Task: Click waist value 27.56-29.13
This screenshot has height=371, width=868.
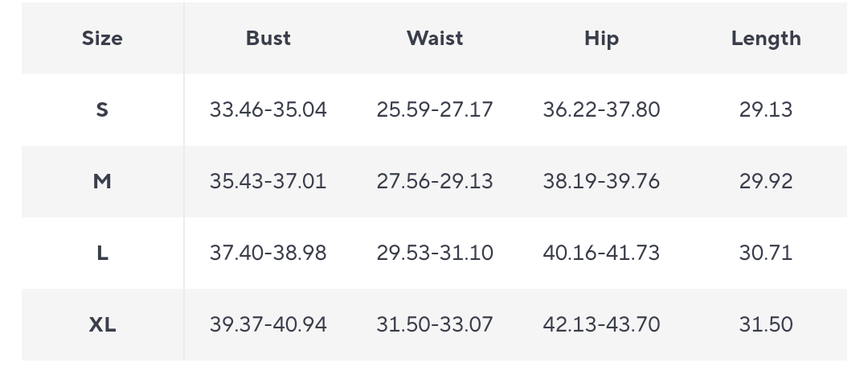Action: point(435,181)
